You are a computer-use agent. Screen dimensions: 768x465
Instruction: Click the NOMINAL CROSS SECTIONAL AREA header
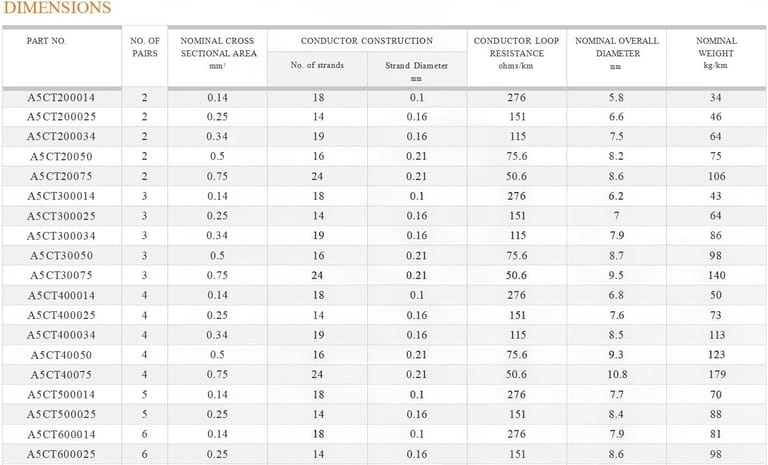(217, 47)
